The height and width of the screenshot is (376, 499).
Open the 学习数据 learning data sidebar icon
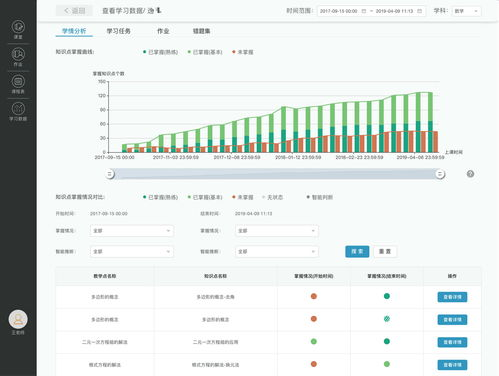tap(18, 112)
